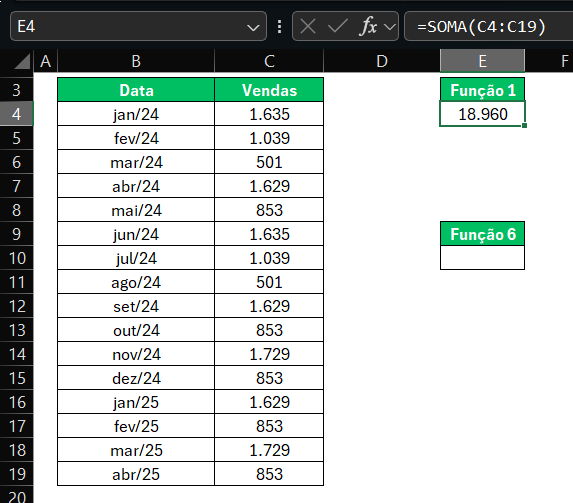Select the cell showing 18.960

[x=482, y=114]
